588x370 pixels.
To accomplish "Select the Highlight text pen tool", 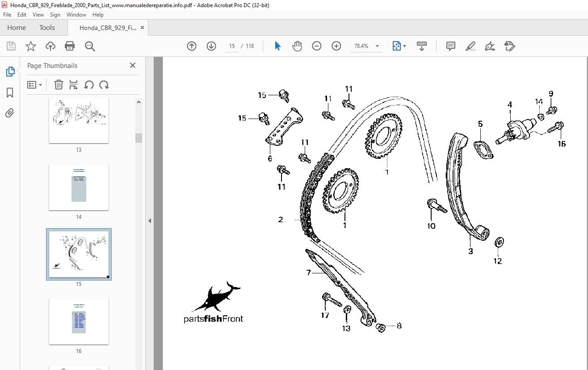I will point(470,46).
